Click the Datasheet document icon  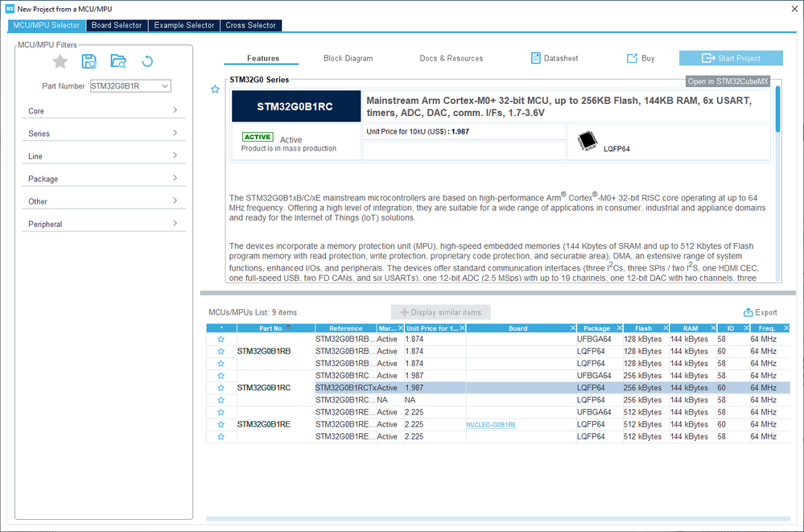(x=535, y=58)
